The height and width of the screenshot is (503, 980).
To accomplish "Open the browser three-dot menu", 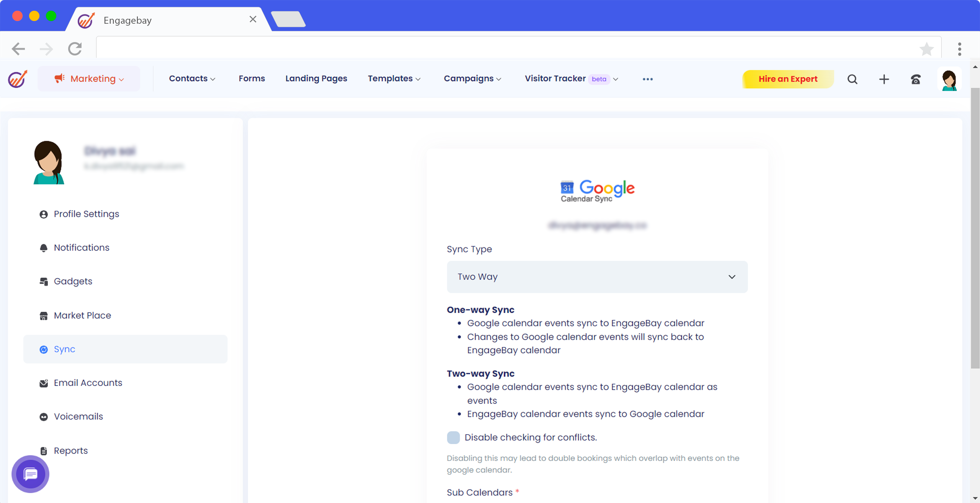I will (959, 49).
